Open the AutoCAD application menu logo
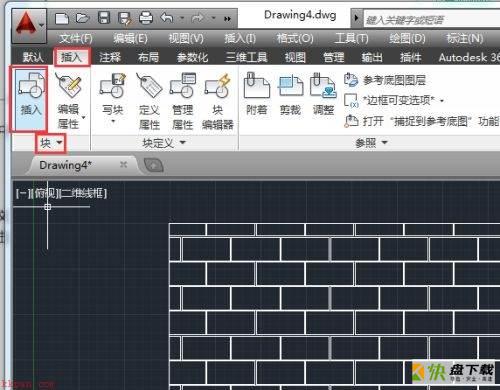Viewport: 500px width, 390px height. pyautogui.click(x=26, y=24)
